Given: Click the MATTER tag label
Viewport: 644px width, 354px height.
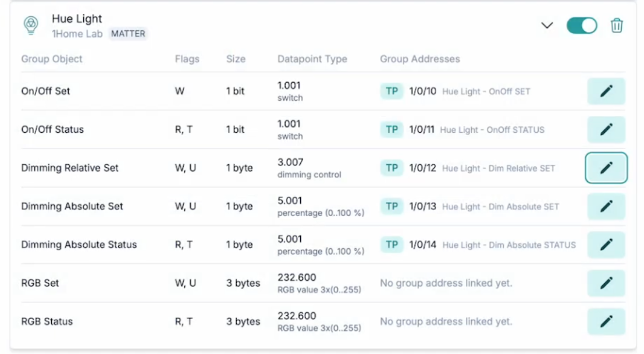Looking at the screenshot, I should 128,34.
